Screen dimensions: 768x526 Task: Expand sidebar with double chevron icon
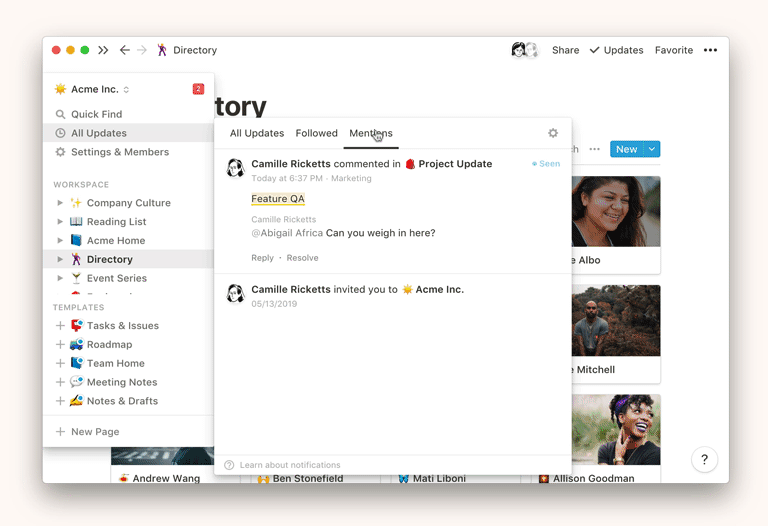[x=103, y=50]
